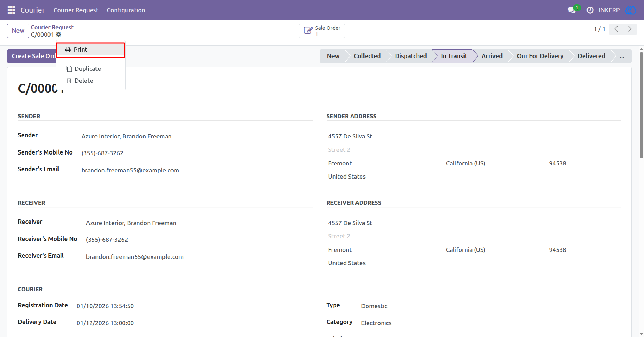Go to previous record arrow
This screenshot has height=337, width=644.
[x=616, y=29]
